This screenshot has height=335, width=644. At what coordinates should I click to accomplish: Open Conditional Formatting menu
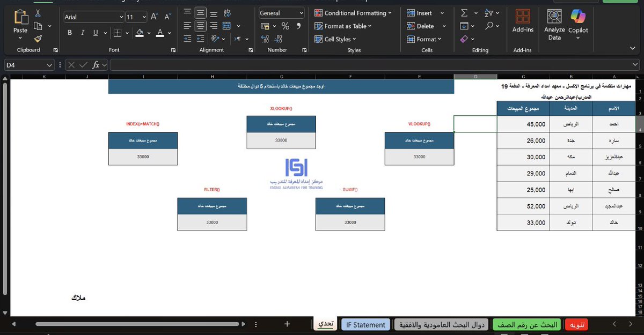click(x=353, y=13)
